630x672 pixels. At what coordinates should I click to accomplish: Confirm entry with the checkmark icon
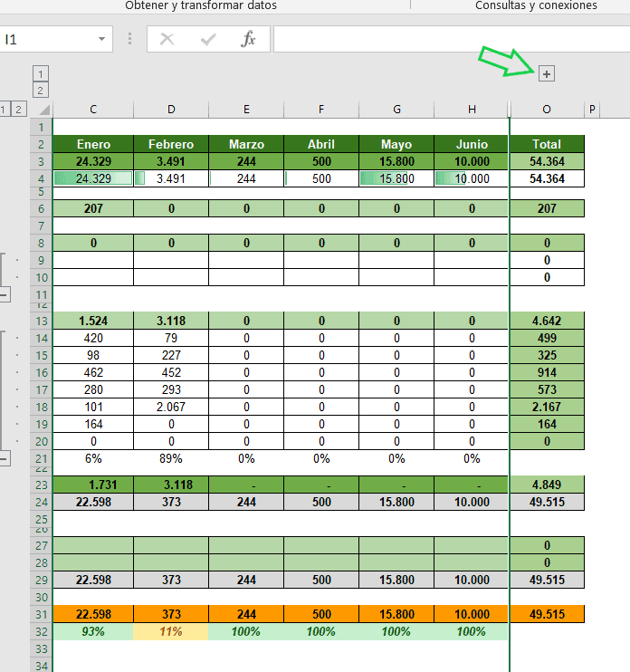(208, 40)
